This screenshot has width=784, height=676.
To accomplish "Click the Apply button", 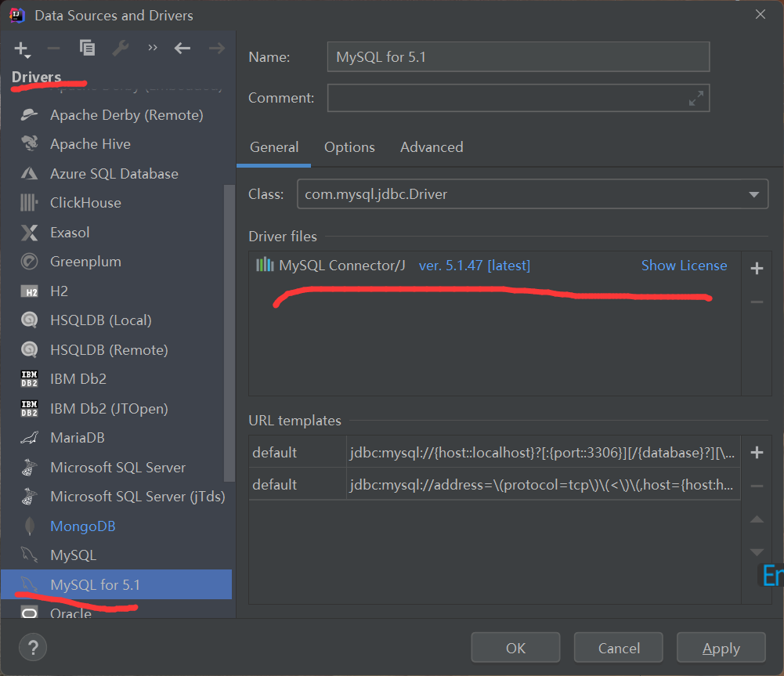I will tap(721, 648).
